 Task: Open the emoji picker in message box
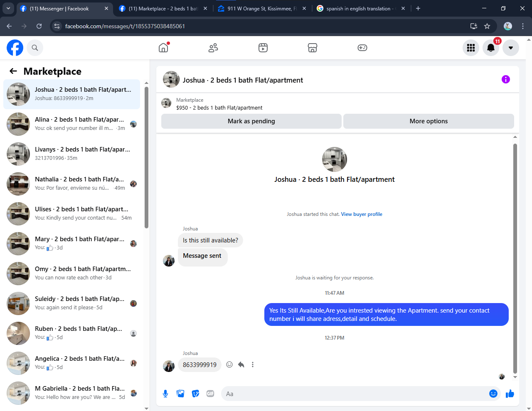pyautogui.click(x=493, y=394)
